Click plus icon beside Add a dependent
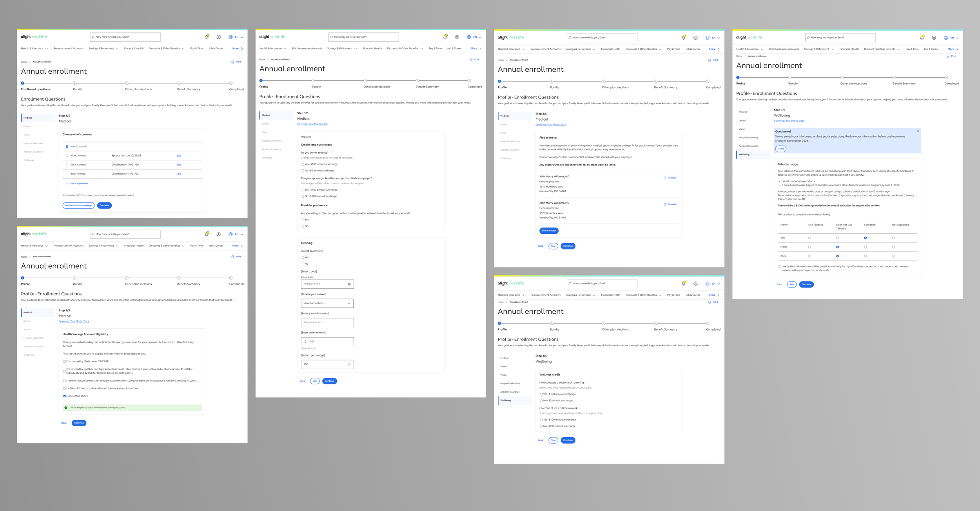The image size is (980, 511). pos(67,184)
